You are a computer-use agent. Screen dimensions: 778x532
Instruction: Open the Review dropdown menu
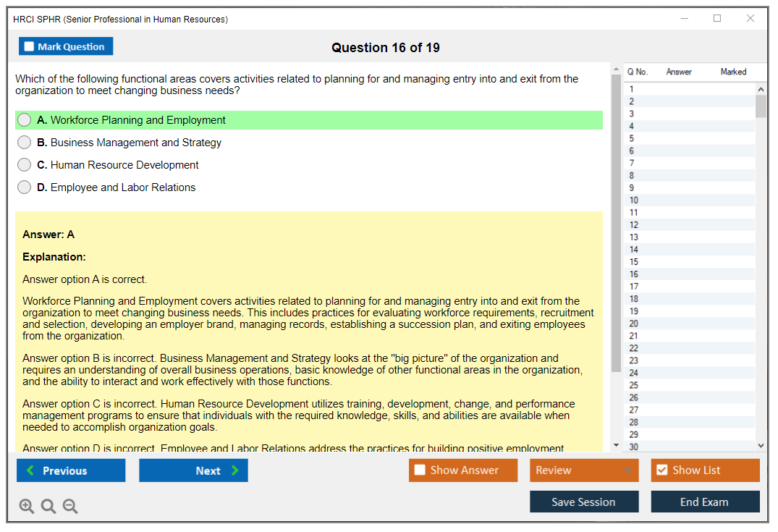tap(584, 470)
